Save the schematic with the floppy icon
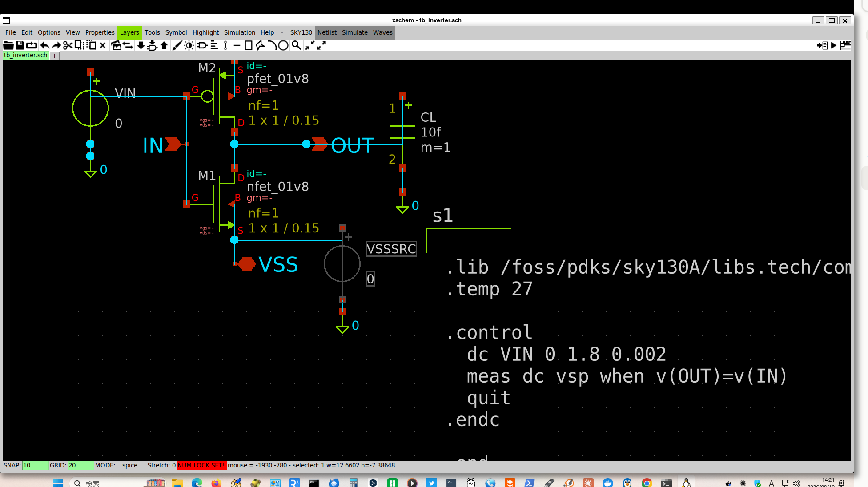This screenshot has height=487, width=868. click(20, 45)
